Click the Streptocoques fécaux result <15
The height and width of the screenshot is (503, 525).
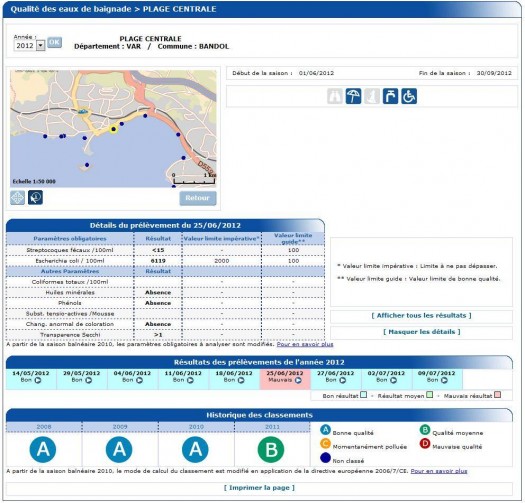pos(158,250)
